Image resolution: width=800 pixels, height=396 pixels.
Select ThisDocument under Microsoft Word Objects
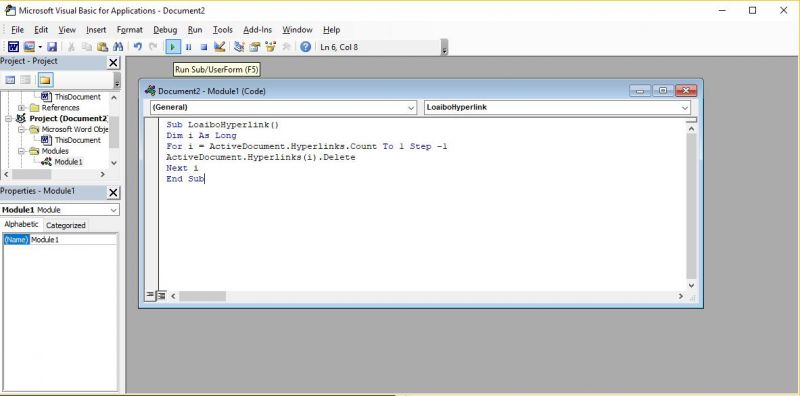coord(78,140)
